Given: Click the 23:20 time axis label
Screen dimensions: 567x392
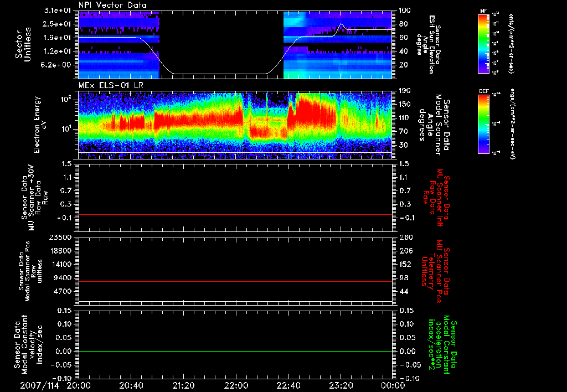Looking at the screenshot, I should [341, 385].
